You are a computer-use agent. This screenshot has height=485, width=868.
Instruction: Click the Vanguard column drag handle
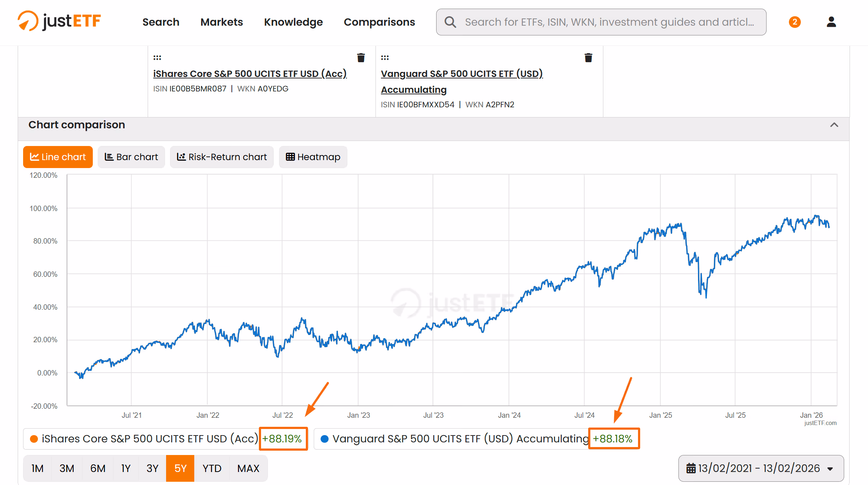[385, 58]
